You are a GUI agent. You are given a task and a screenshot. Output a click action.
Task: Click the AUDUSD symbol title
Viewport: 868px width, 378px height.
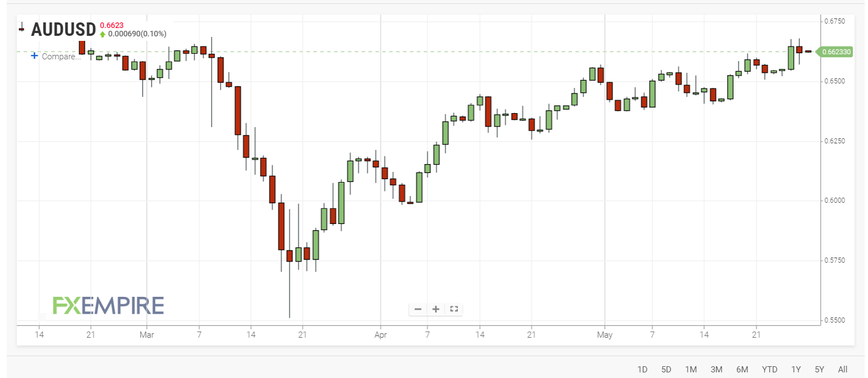(63, 29)
